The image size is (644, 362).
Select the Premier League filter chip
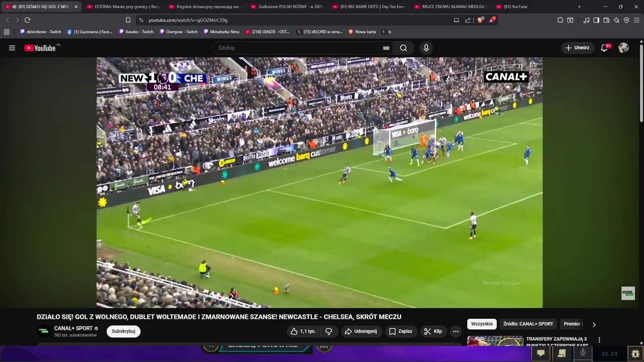coord(573,324)
